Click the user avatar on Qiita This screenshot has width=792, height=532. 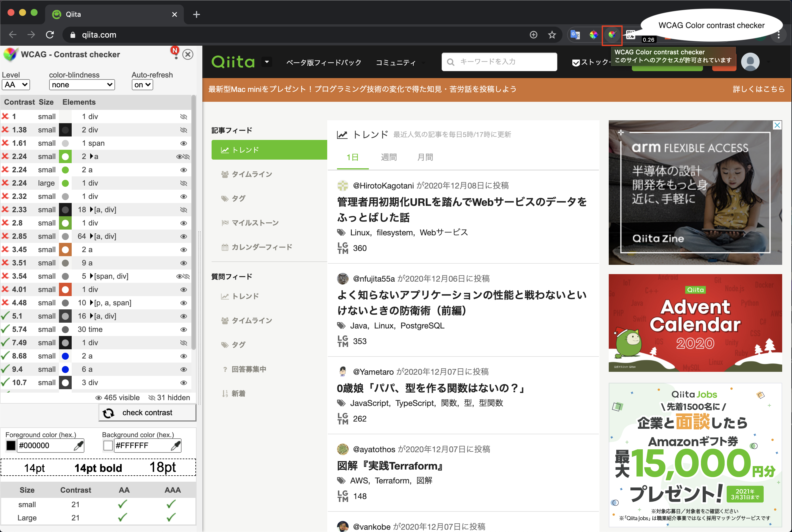click(750, 62)
